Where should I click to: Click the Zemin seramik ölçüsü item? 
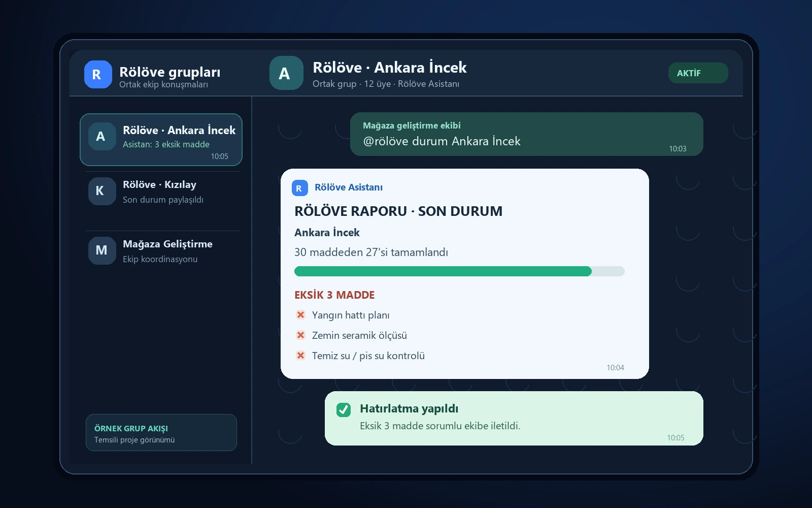(359, 335)
